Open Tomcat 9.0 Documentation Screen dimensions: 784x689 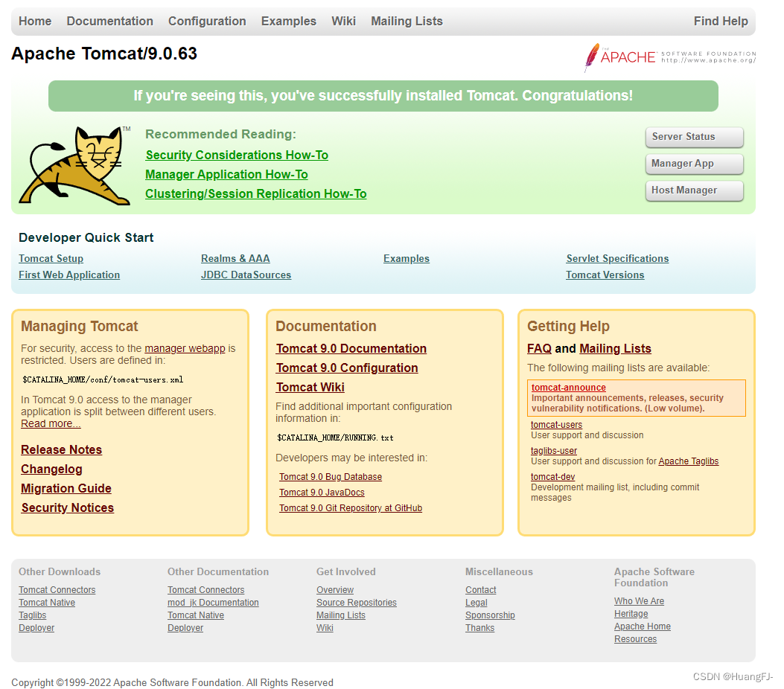pos(351,348)
